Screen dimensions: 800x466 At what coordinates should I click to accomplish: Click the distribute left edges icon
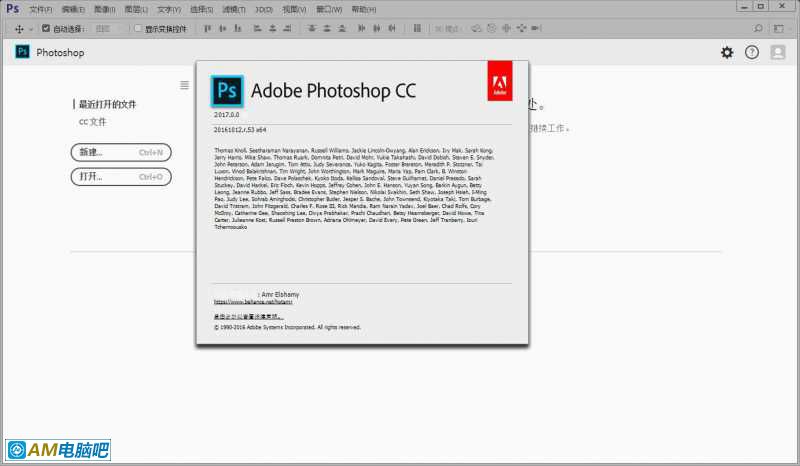pyautogui.click(x=361, y=29)
